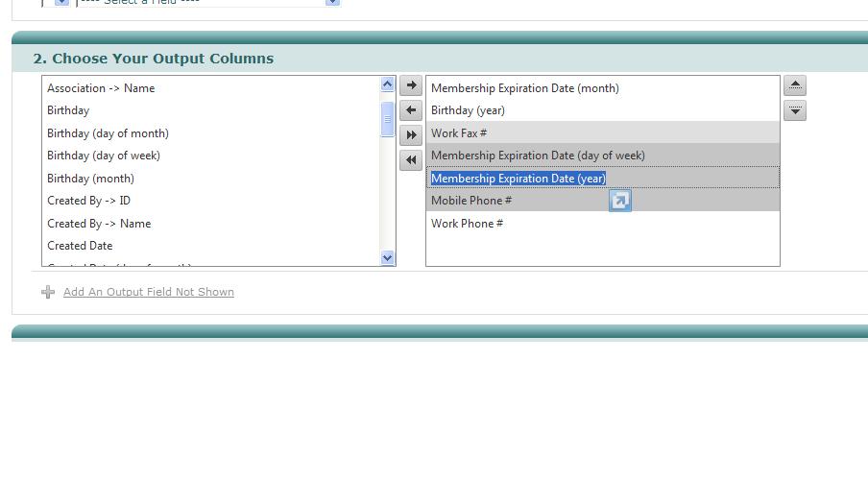Move selected output column up

(x=795, y=85)
